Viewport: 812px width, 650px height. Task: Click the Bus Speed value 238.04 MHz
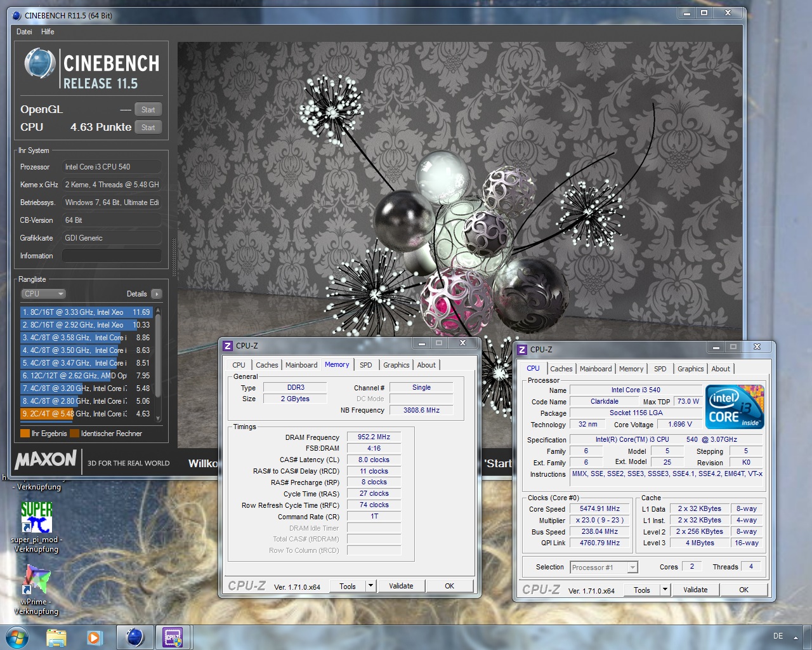pos(599,532)
